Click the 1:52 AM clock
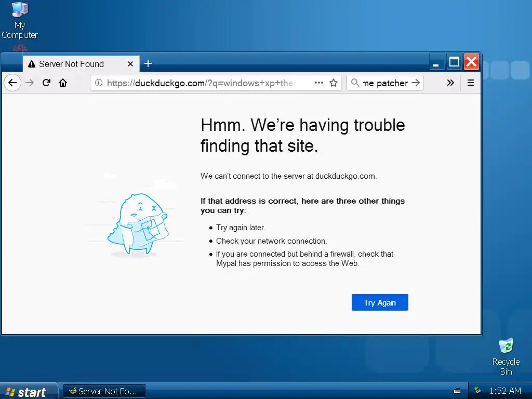The image size is (532, 399). (x=505, y=391)
